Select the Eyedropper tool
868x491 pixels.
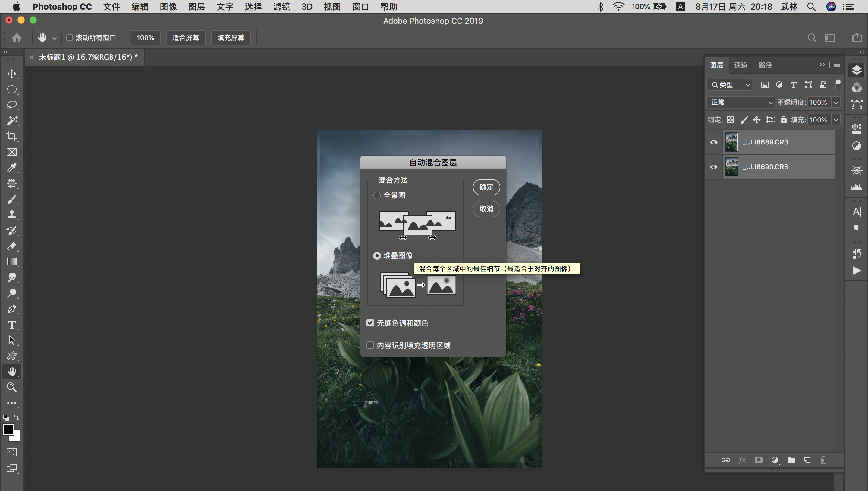coord(12,168)
